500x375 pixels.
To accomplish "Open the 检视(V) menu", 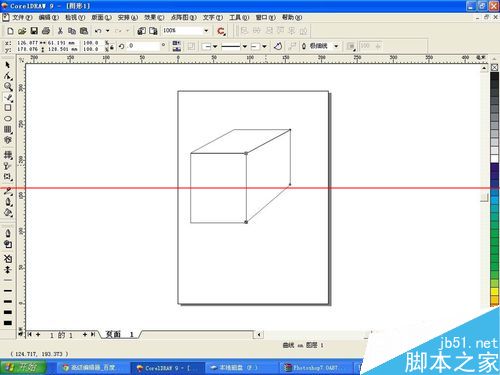I will (75, 17).
